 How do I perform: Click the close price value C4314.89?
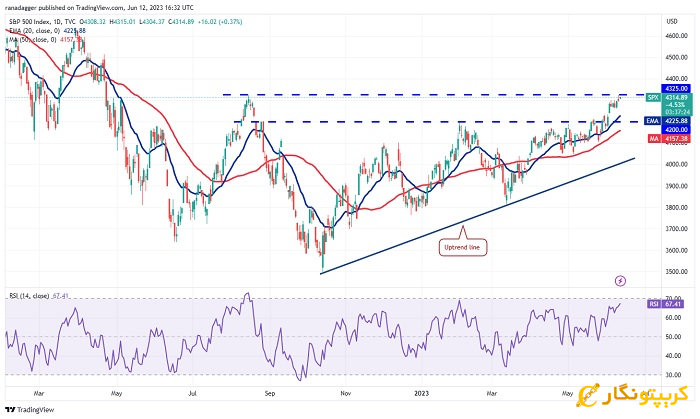click(x=181, y=21)
